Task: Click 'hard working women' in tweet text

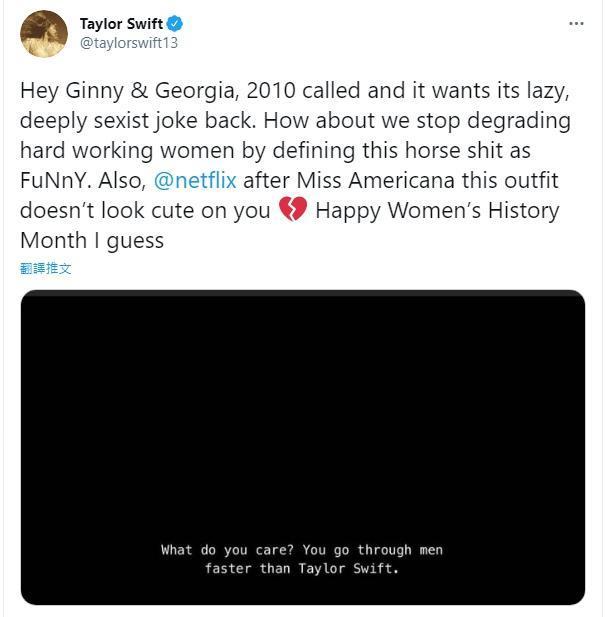Action: [x=127, y=151]
